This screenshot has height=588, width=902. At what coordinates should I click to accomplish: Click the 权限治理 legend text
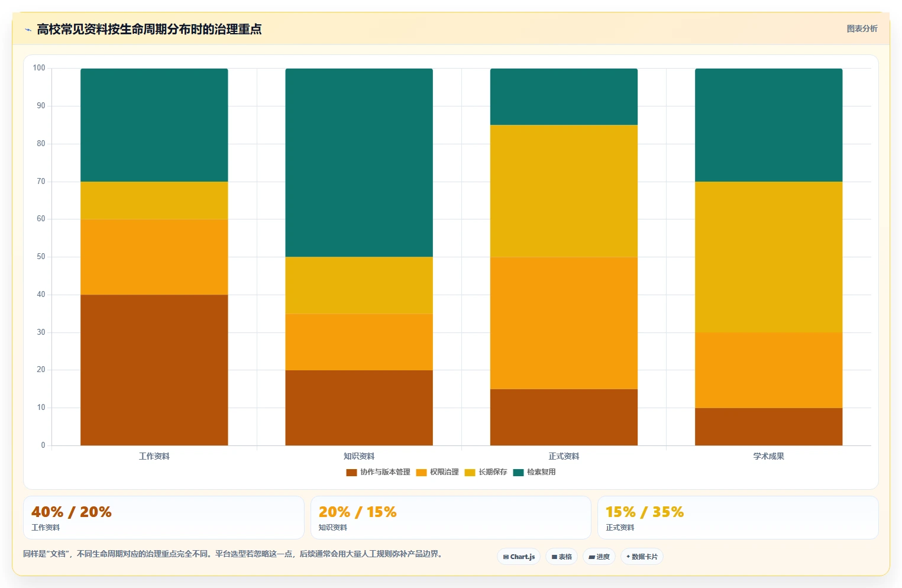pos(444,472)
